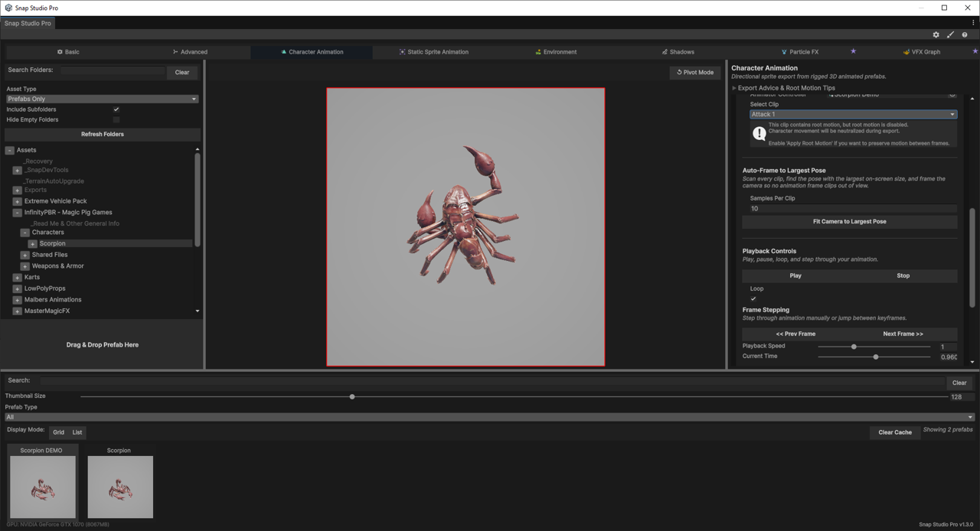
Task: Toggle the Include Subfolders checkbox
Action: pos(116,109)
